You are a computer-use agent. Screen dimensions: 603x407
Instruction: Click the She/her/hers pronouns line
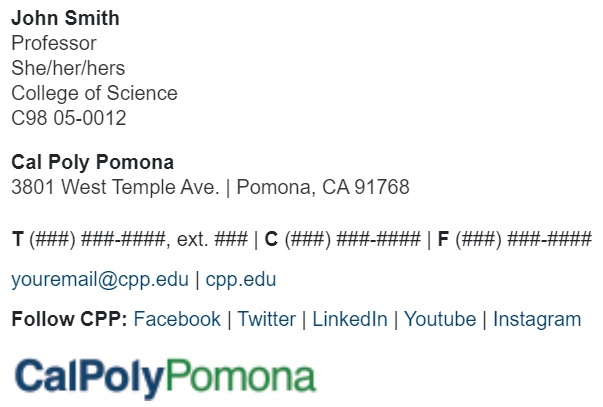pos(68,68)
